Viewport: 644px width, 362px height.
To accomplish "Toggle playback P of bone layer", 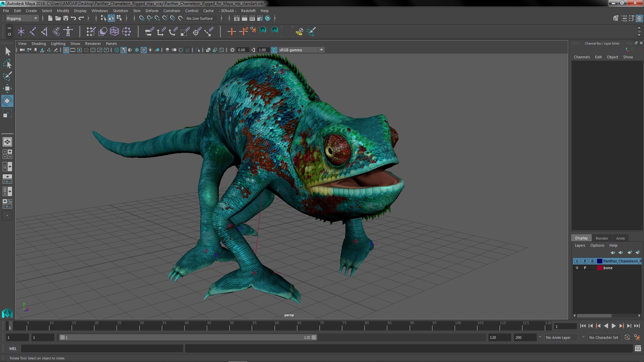I will coord(585,268).
